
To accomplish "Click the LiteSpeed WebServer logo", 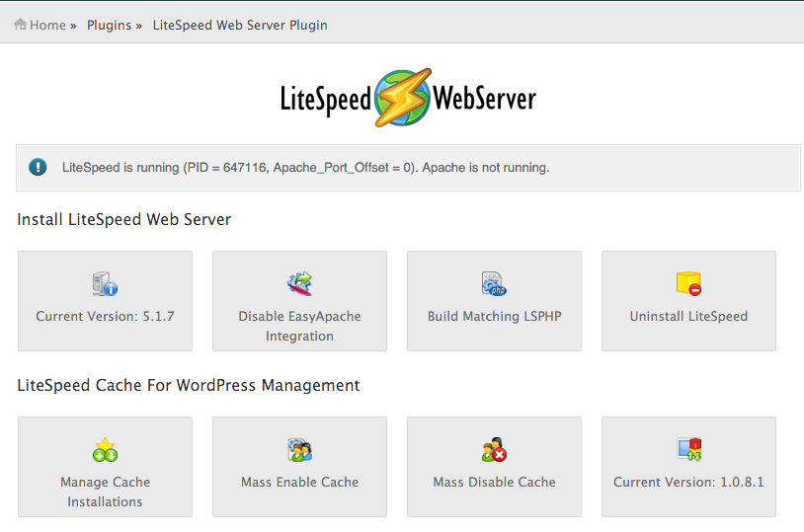I will coord(408,98).
